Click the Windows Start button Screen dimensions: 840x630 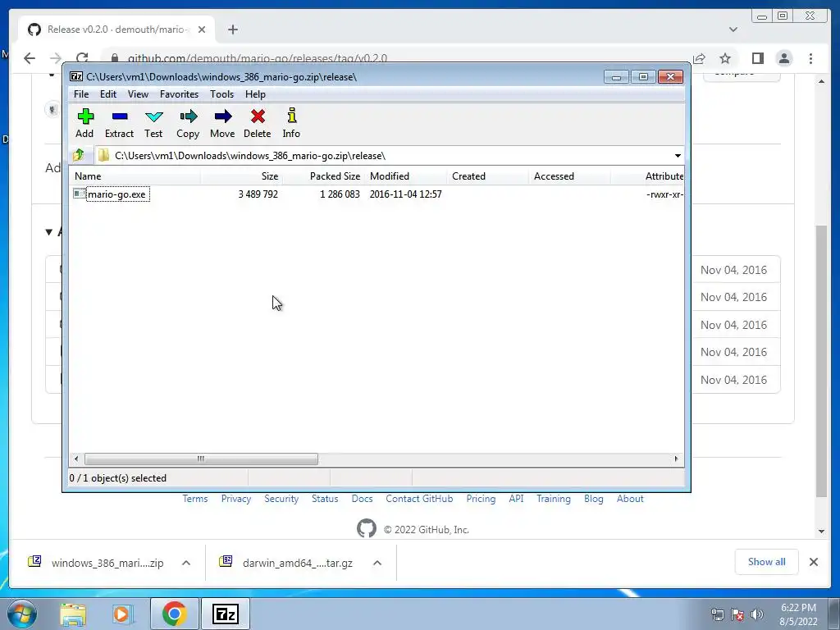click(x=22, y=614)
